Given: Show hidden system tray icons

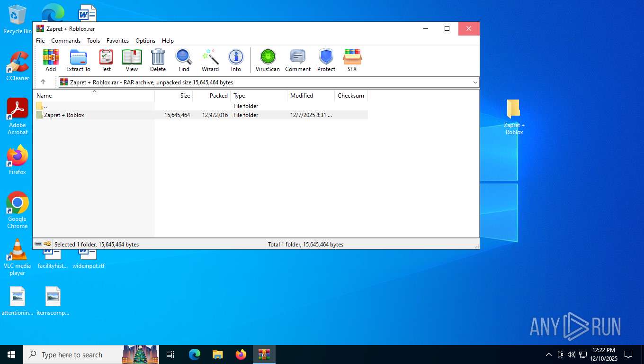Looking at the screenshot, I should click(x=549, y=355).
